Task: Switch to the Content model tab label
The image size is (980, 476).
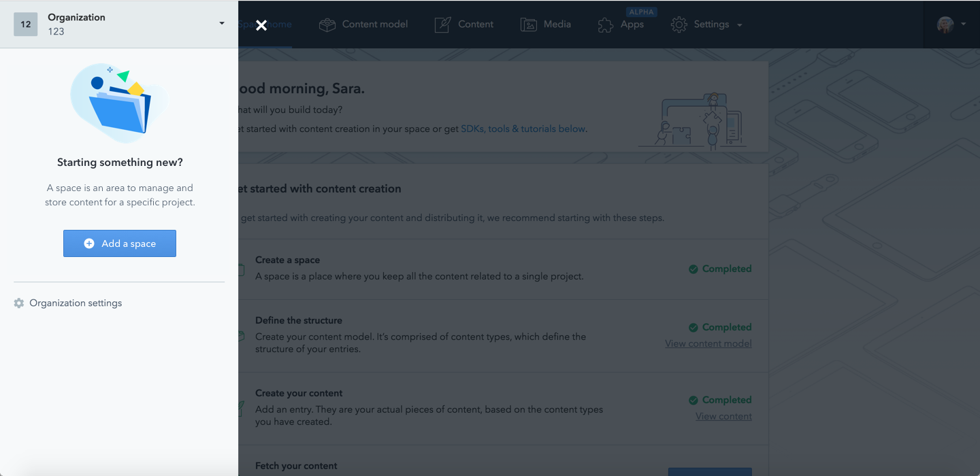Action: click(375, 24)
